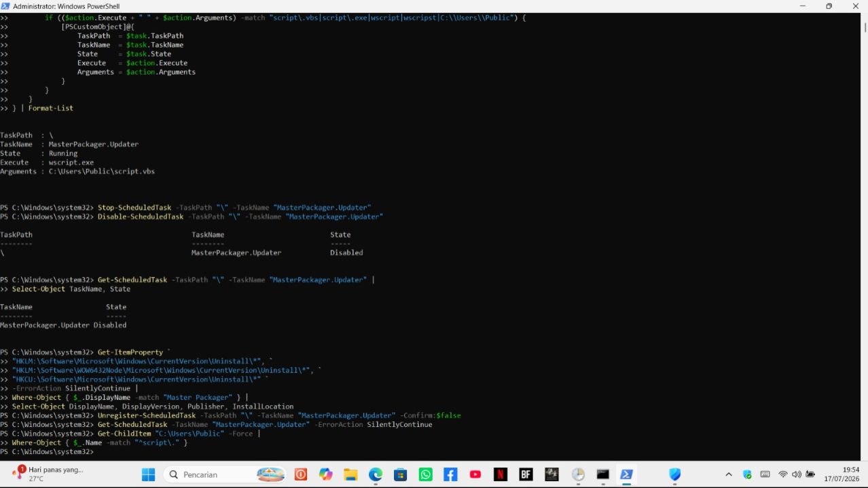868x488 pixels.
Task: Open Netflix from the taskbar
Action: coord(501,474)
